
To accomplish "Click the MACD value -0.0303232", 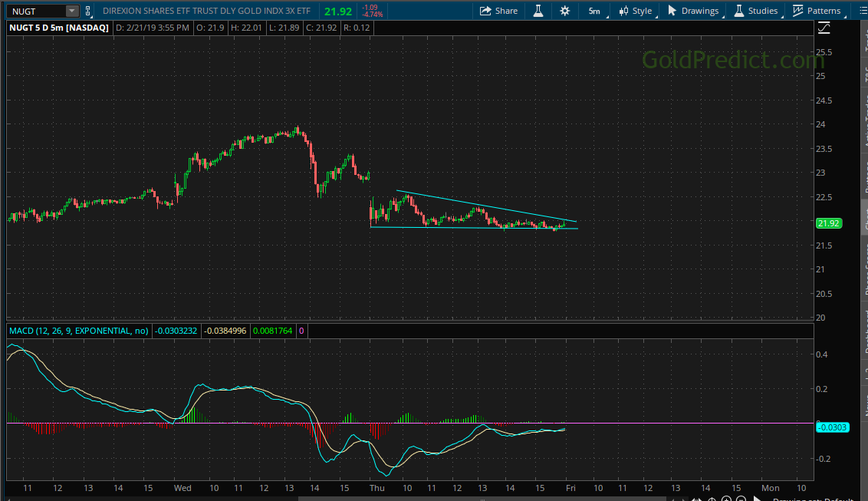I will tap(176, 331).
